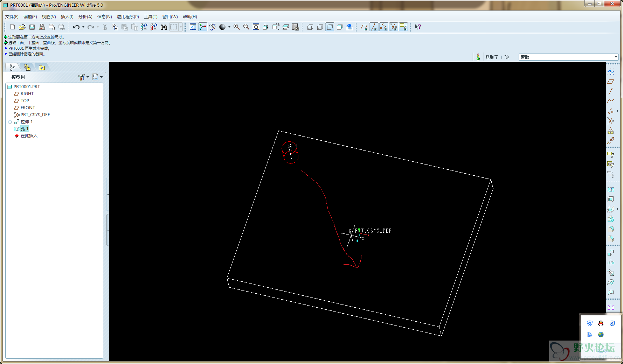
Task: Open the layers icon in toolbar
Action: [x=286, y=27]
